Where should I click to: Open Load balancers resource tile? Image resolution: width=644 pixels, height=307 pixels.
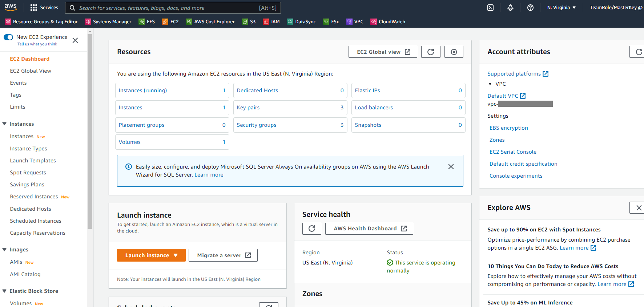point(408,108)
